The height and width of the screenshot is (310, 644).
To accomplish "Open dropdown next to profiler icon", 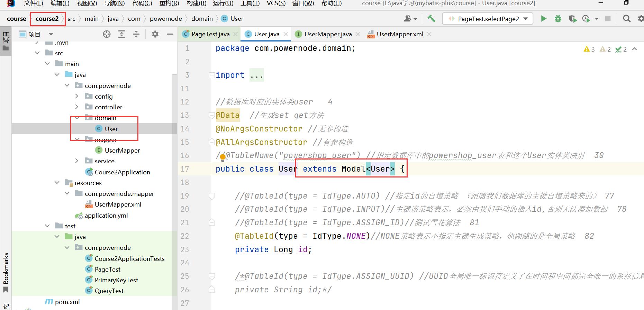I will click(x=597, y=19).
